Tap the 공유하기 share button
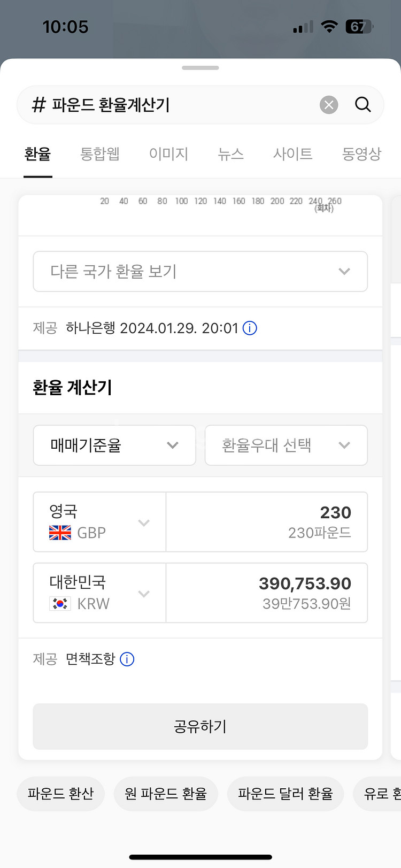The width and height of the screenshot is (401, 868). coord(200,726)
